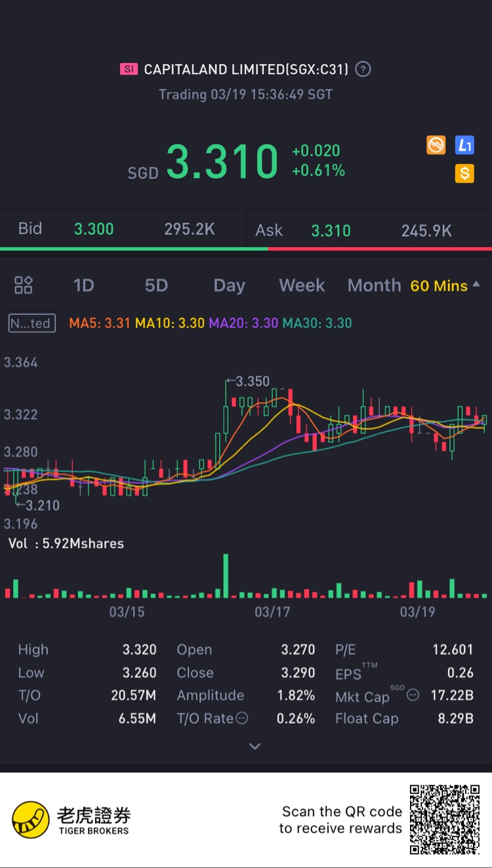Tap the 03/15 date axis label

[x=127, y=612]
